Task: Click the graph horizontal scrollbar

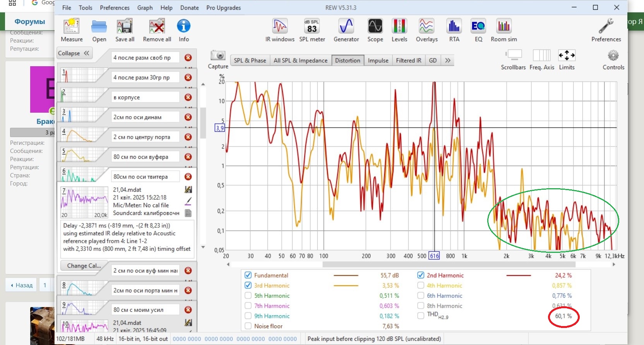Action: [x=449, y=264]
